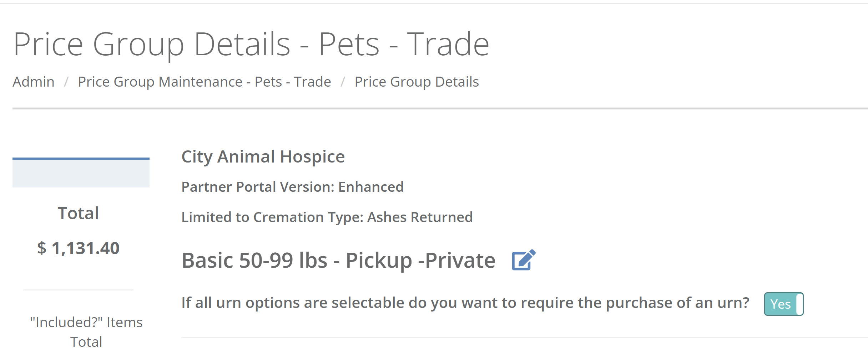This screenshot has width=868, height=350.
Task: Click the Price Group Details breadcrumb item
Action: [x=417, y=82]
